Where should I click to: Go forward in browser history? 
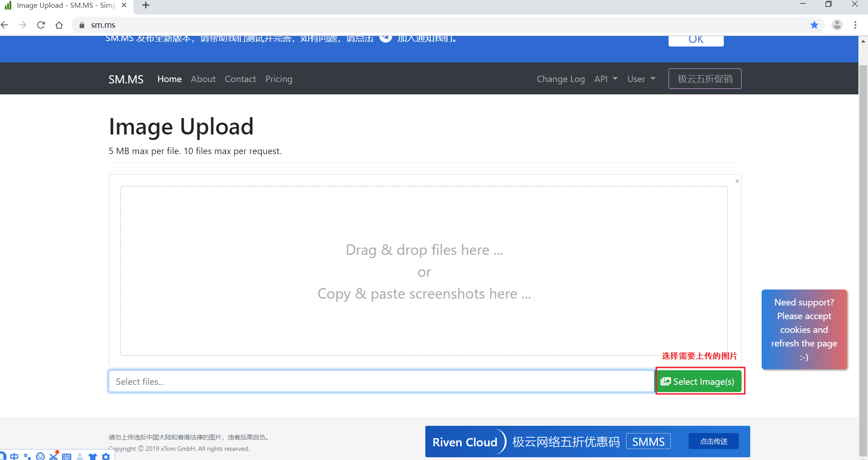[22, 25]
